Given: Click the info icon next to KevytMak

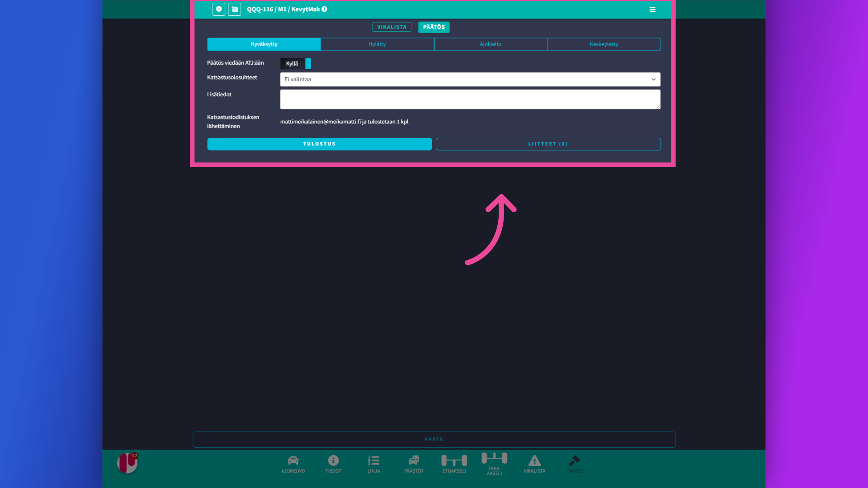Looking at the screenshot, I should (x=325, y=9).
